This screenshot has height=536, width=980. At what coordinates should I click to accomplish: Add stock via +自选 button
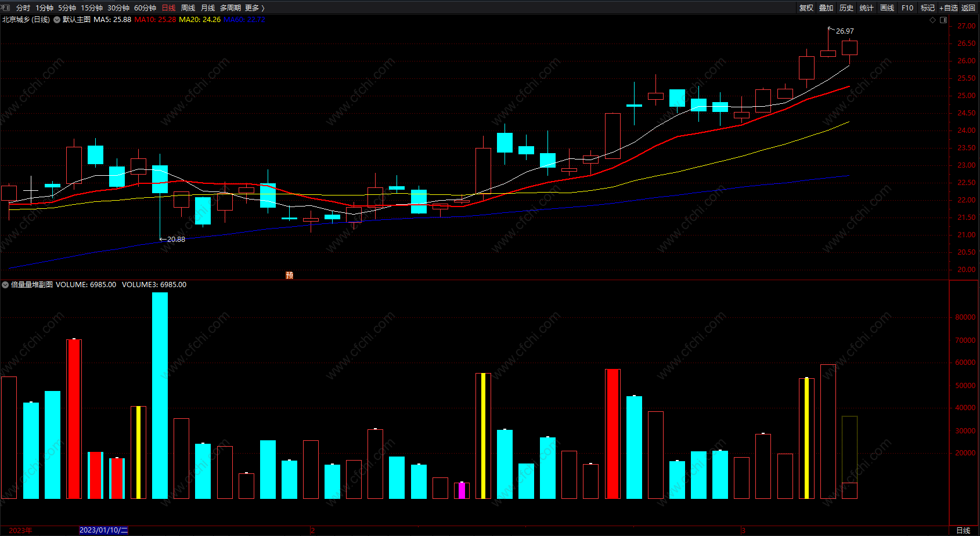pos(949,8)
